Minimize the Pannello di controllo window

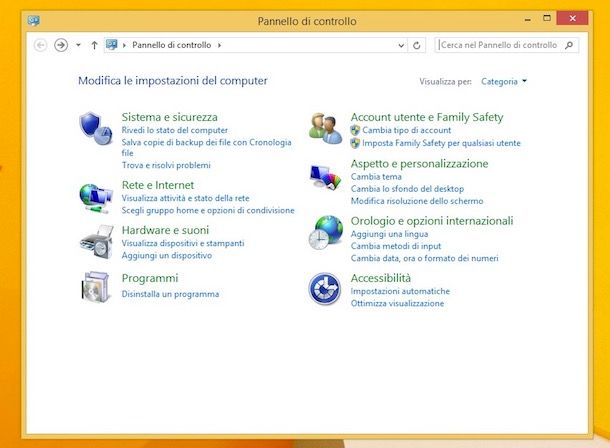coord(528,19)
